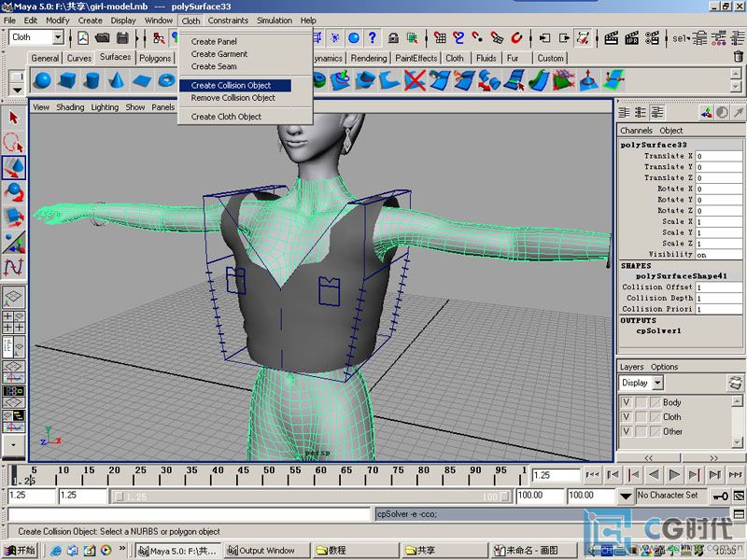Click the snap to points icon
The height and width of the screenshot is (560, 747).
click(x=477, y=37)
